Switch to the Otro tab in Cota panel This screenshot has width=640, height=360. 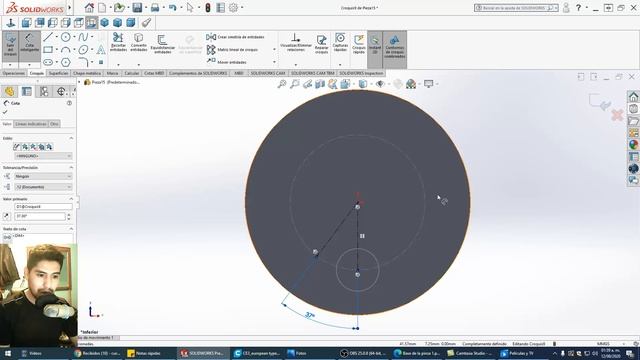tap(54, 124)
